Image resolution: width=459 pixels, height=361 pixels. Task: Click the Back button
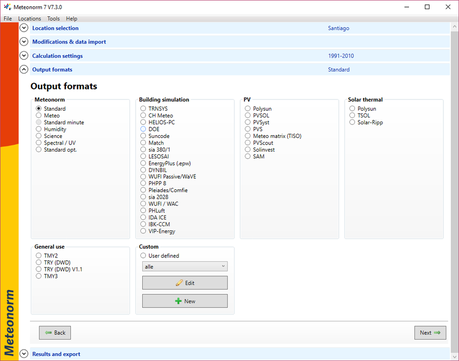(x=55, y=333)
